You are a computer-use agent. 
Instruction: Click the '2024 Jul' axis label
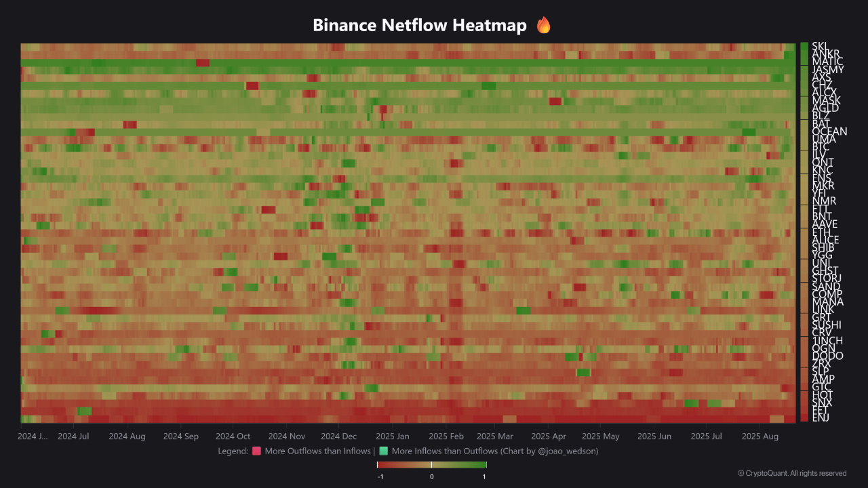[73, 436]
